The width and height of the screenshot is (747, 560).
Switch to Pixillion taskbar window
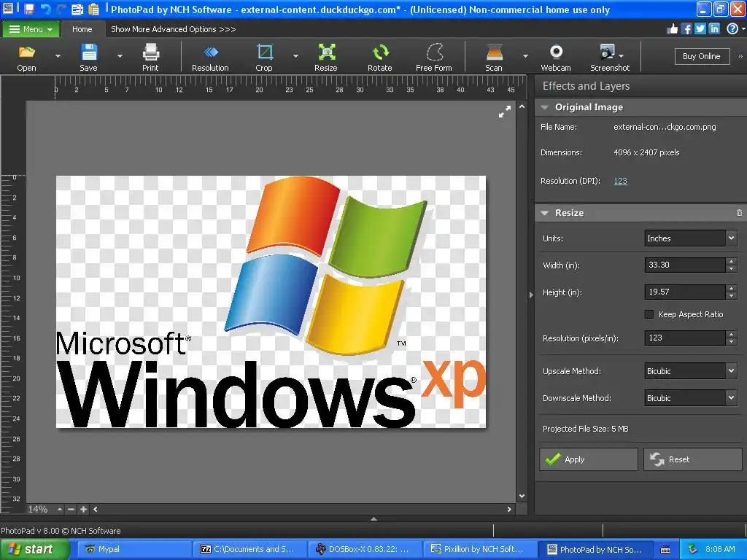tap(480, 549)
